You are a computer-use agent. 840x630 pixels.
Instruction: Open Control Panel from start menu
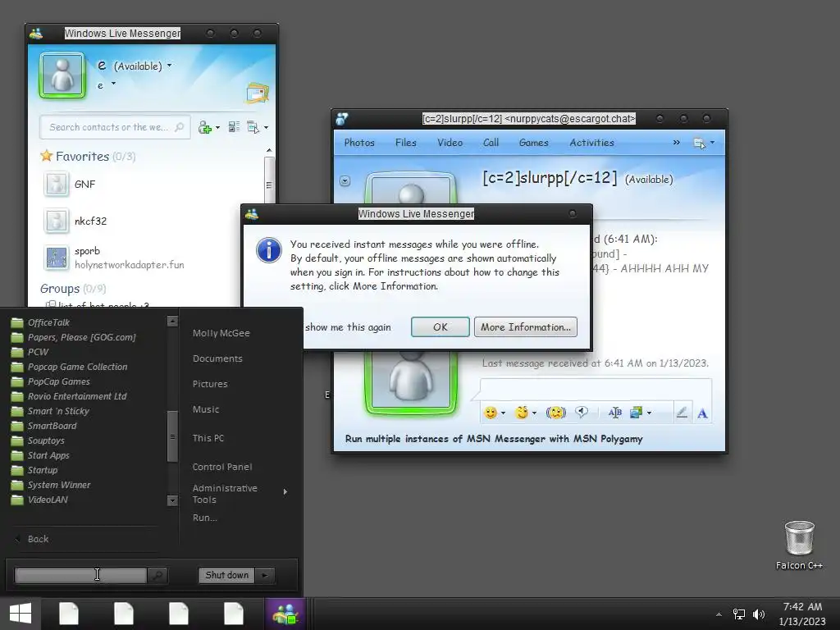tap(222, 467)
